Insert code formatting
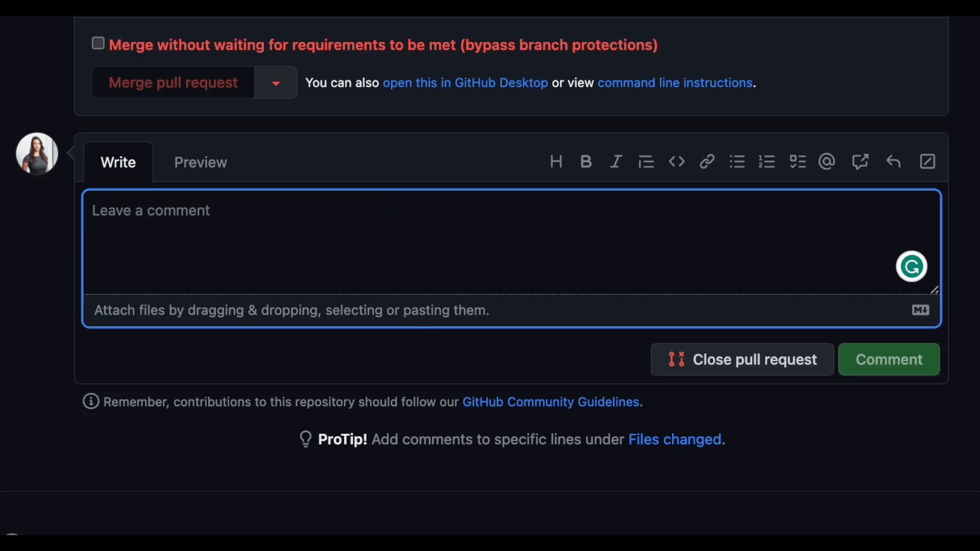 [677, 162]
